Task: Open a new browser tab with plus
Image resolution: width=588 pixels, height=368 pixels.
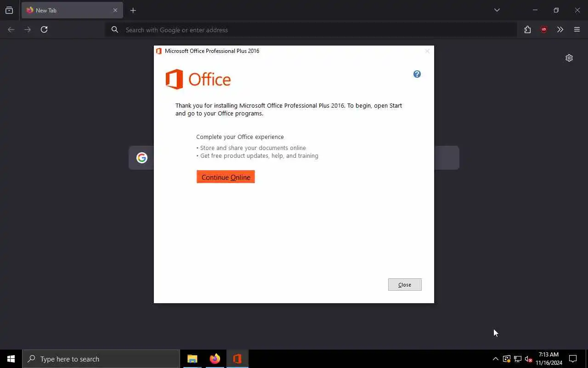Action: pyautogui.click(x=133, y=10)
